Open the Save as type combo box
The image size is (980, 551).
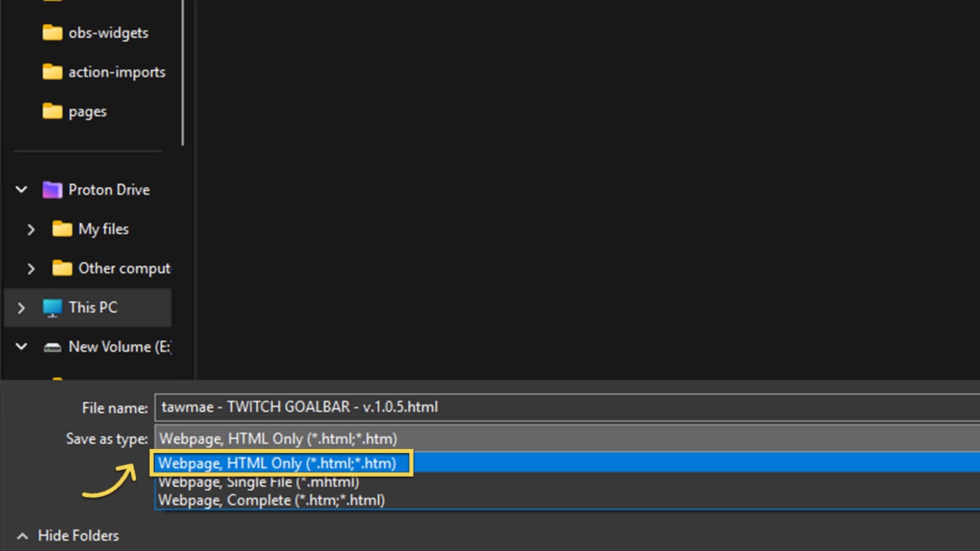pos(567,438)
